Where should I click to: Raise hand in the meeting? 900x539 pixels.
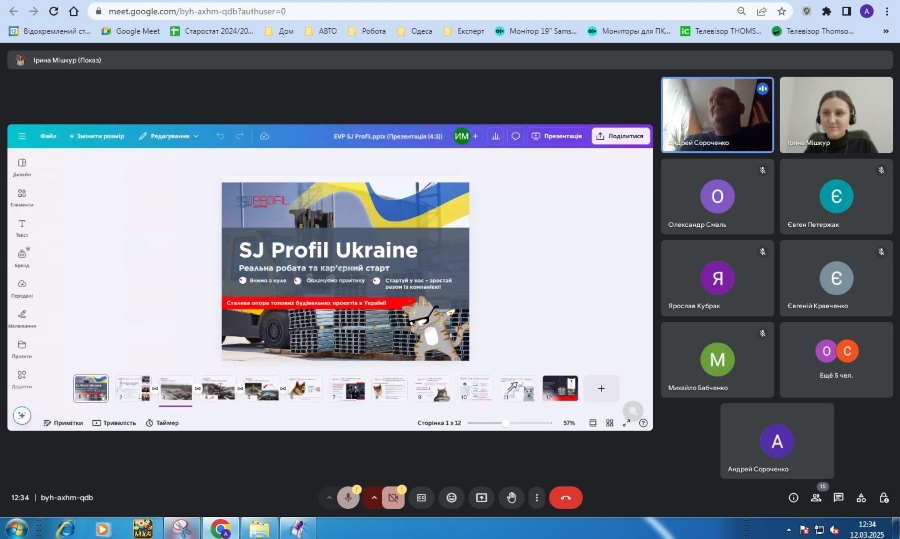click(x=512, y=497)
